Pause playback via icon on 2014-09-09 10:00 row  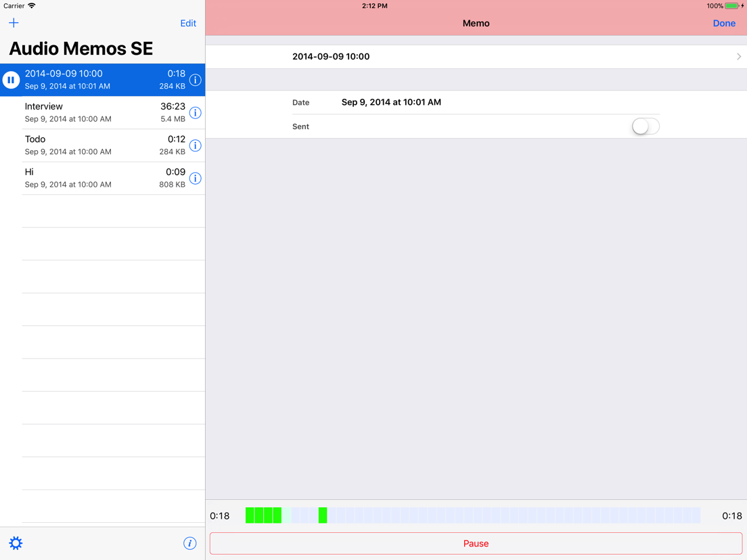(x=11, y=80)
